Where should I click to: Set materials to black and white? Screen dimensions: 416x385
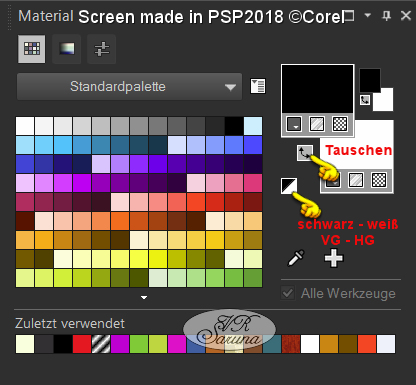[289, 186]
